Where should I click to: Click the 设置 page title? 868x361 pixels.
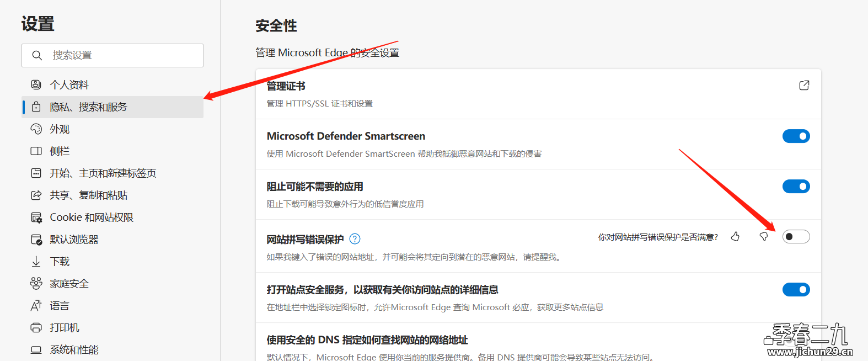point(38,24)
